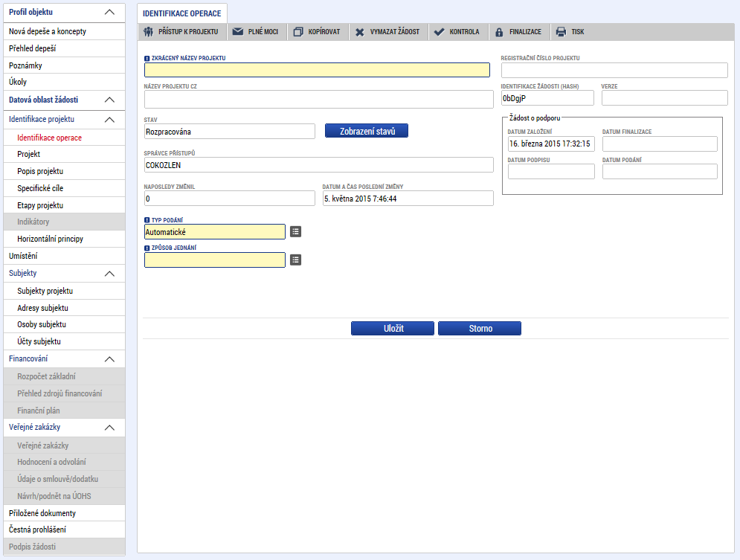Image resolution: width=740 pixels, height=560 pixels.
Task: Click the Registrační číslo projektu field
Action: [614, 71]
